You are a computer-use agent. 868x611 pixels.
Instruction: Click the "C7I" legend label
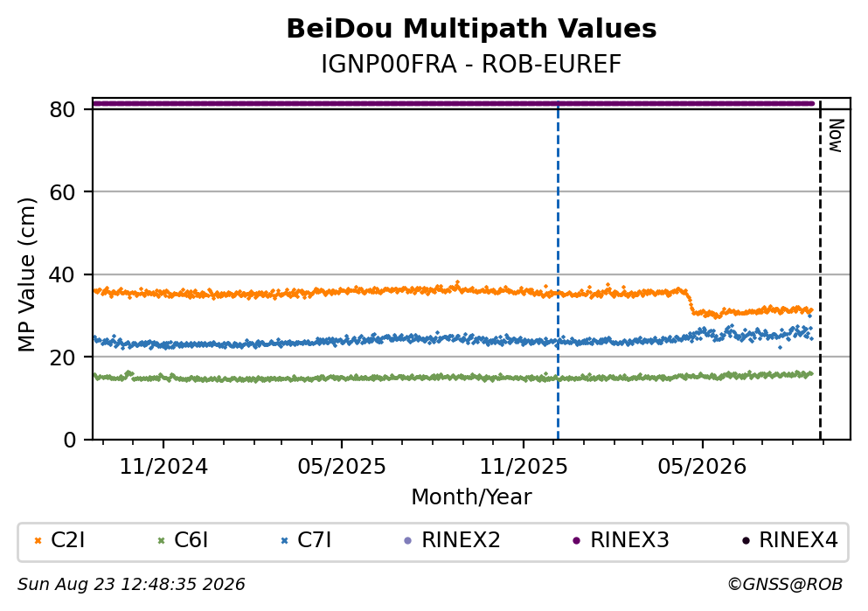point(315,540)
